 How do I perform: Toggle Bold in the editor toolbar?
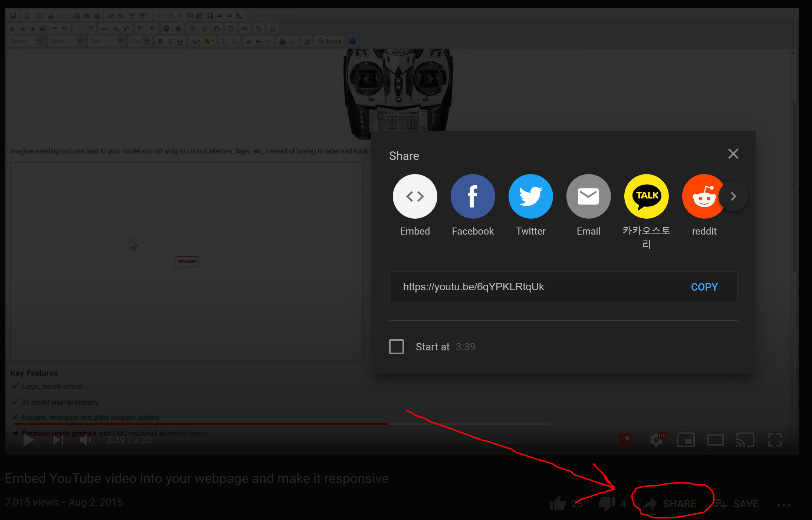click(160, 41)
